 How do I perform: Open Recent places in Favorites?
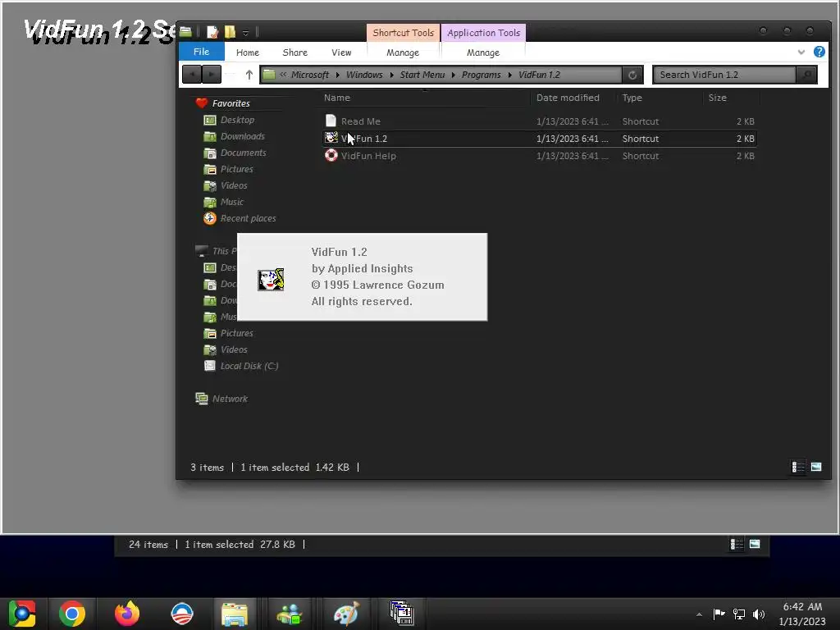point(248,218)
